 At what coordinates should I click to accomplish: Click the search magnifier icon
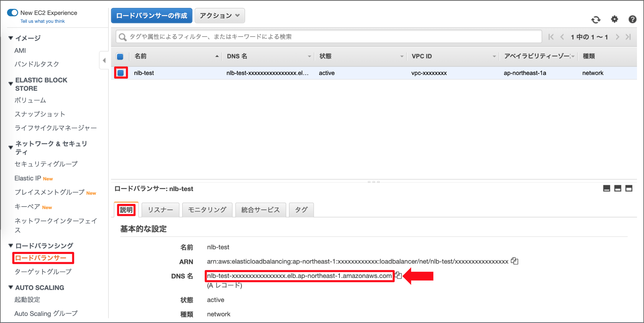(123, 37)
